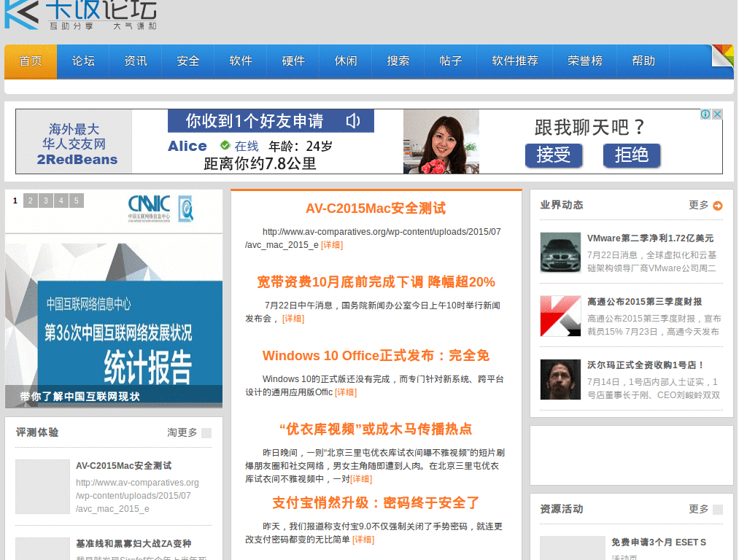Image resolution: width=747 pixels, height=560 pixels.
Task: Switch slideshow to slide 2
Action: coord(31,201)
